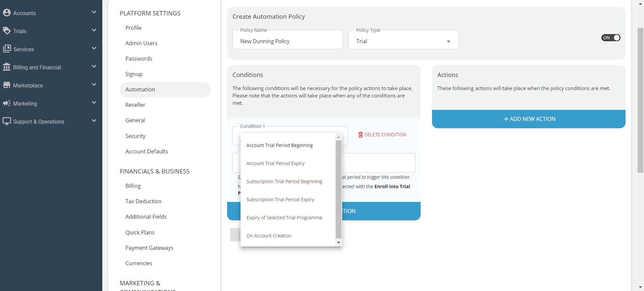Click the Billing and Financial bank icon
Image resolution: width=644 pixels, height=291 pixels.
[7, 67]
